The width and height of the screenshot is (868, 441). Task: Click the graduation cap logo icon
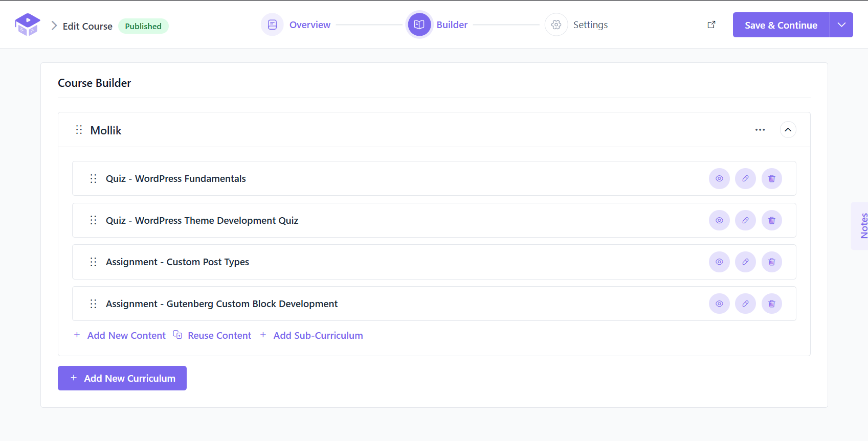tap(28, 25)
